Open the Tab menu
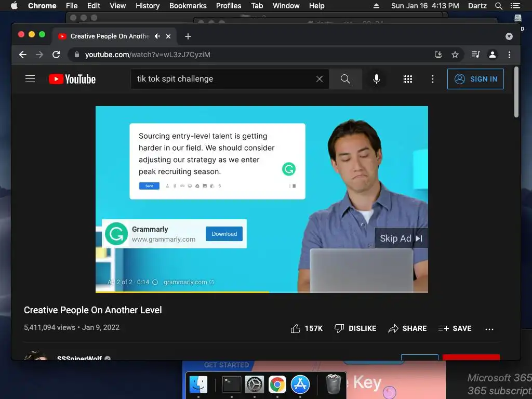 tap(257, 6)
